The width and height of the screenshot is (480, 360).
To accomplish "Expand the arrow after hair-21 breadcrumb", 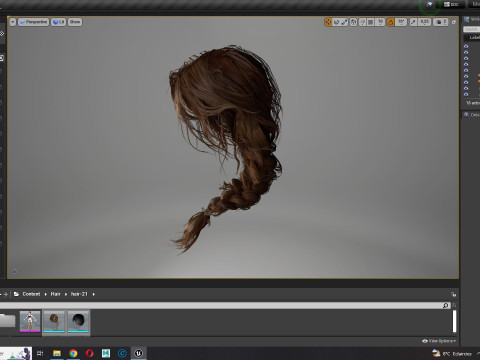I will coord(94,294).
